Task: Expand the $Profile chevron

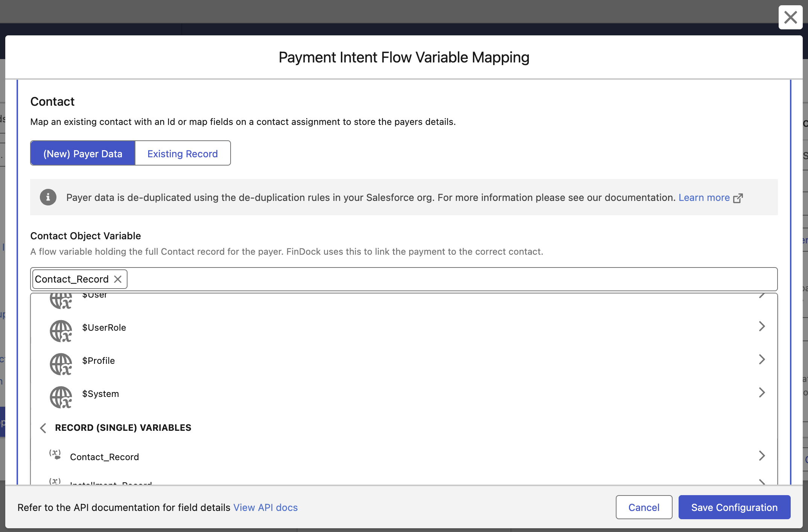Action: point(762,359)
